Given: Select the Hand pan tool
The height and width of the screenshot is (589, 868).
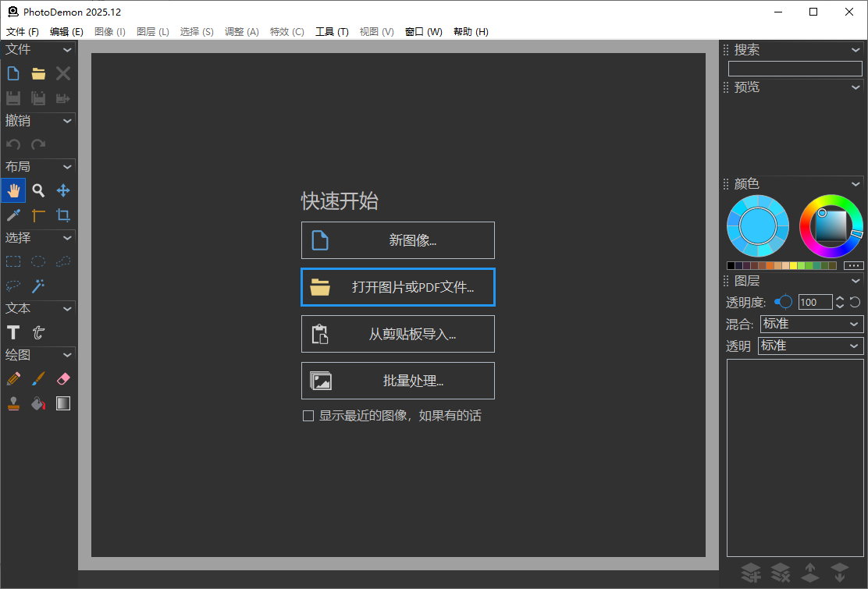Looking at the screenshot, I should pos(13,190).
